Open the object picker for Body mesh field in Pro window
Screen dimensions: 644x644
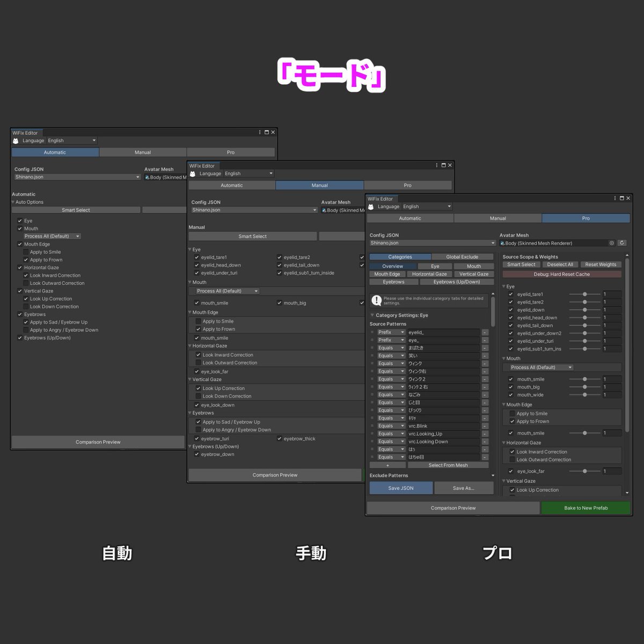click(x=612, y=243)
